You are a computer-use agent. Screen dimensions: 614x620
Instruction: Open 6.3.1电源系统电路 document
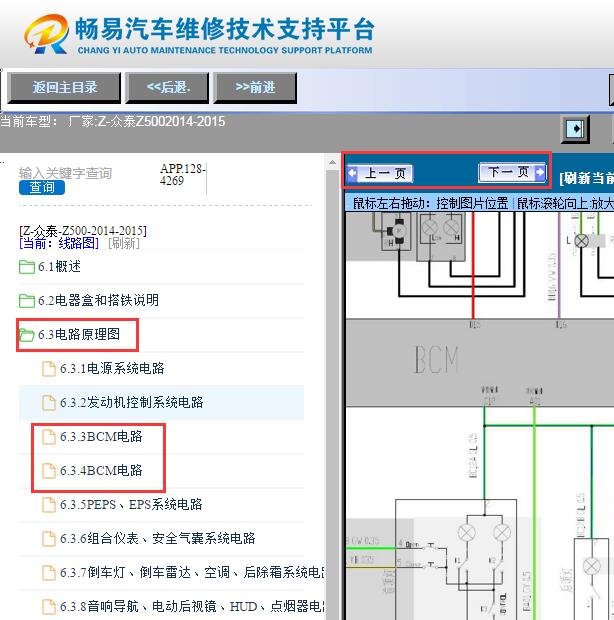pyautogui.click(x=112, y=369)
